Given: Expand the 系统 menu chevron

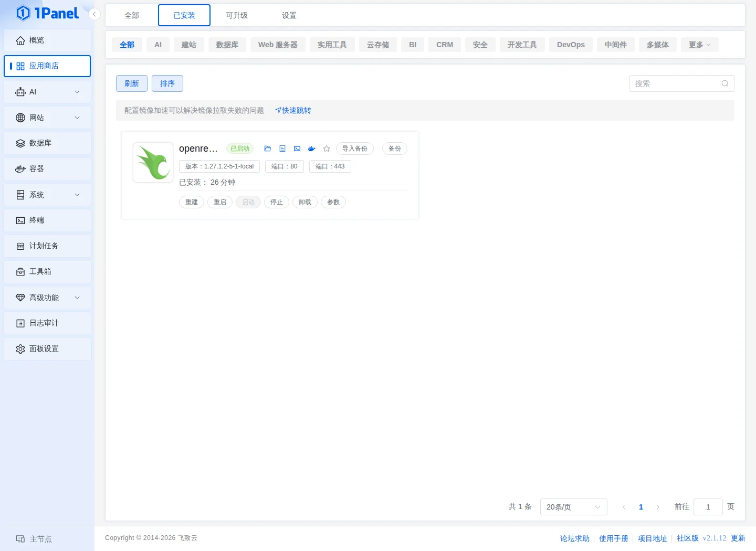Looking at the screenshot, I should 77,195.
